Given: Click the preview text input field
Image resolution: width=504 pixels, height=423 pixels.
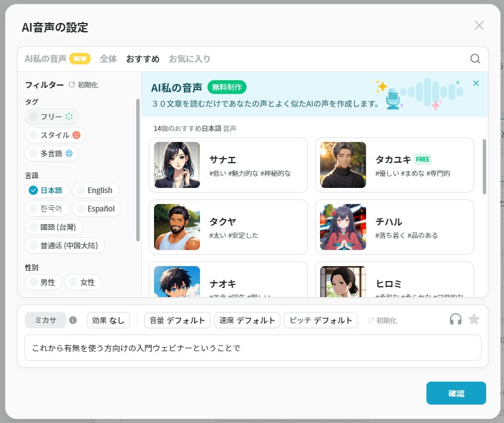Looking at the screenshot, I should [x=253, y=348].
